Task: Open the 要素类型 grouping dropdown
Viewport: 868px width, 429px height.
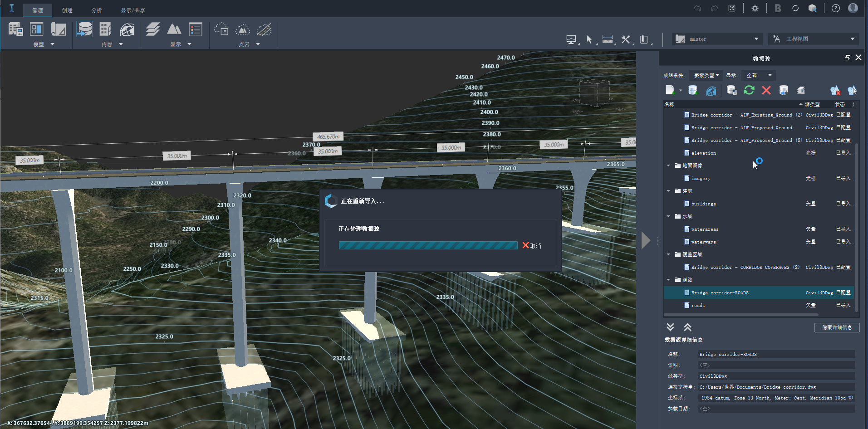Action: coord(706,75)
